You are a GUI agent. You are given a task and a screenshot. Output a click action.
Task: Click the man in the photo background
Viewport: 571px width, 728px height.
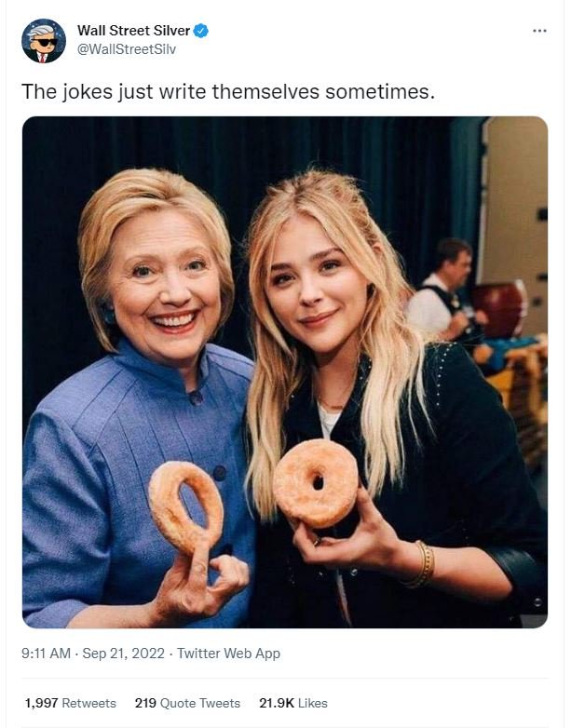(x=442, y=291)
